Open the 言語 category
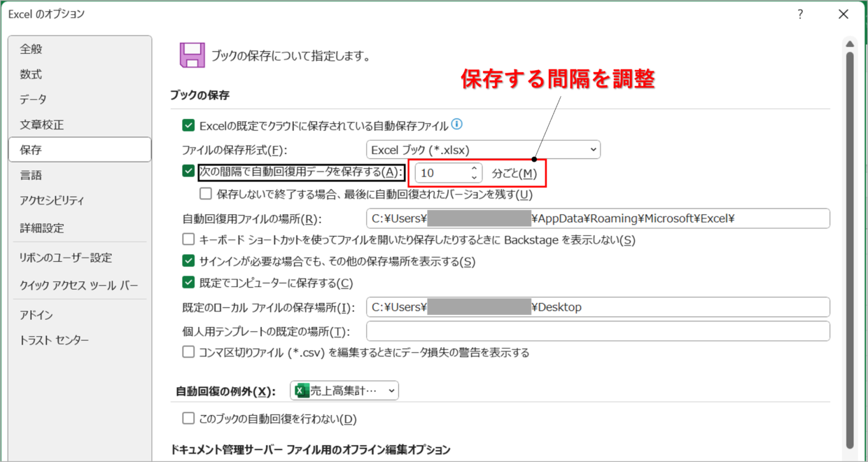 pyautogui.click(x=80, y=175)
